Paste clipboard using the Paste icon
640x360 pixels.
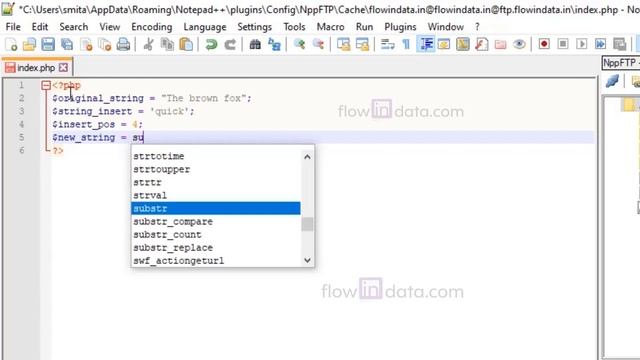click(x=186, y=44)
